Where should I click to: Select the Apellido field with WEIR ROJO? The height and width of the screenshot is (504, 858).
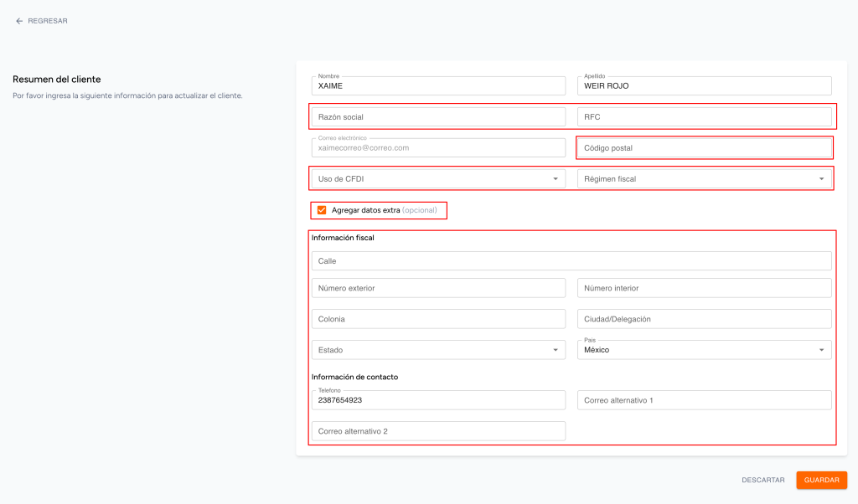coord(704,86)
